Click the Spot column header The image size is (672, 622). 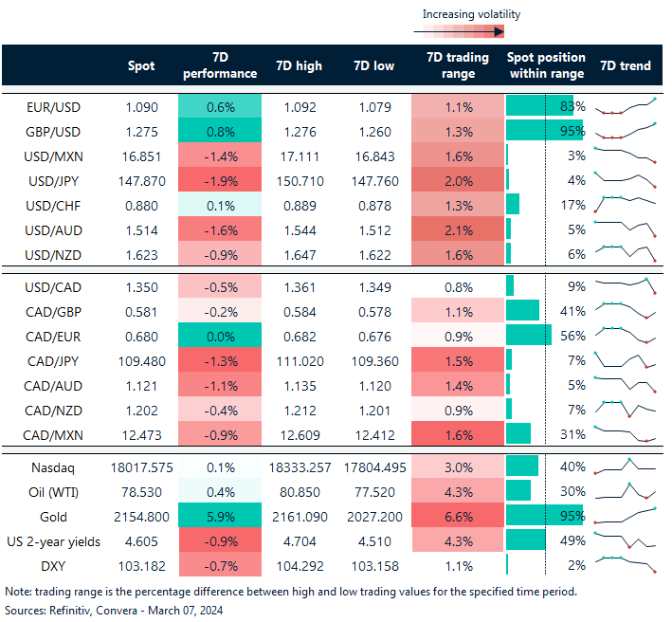pos(141,65)
